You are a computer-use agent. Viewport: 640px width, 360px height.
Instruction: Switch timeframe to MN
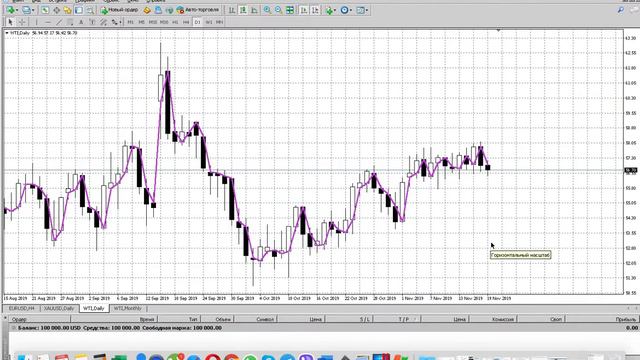pos(220,22)
